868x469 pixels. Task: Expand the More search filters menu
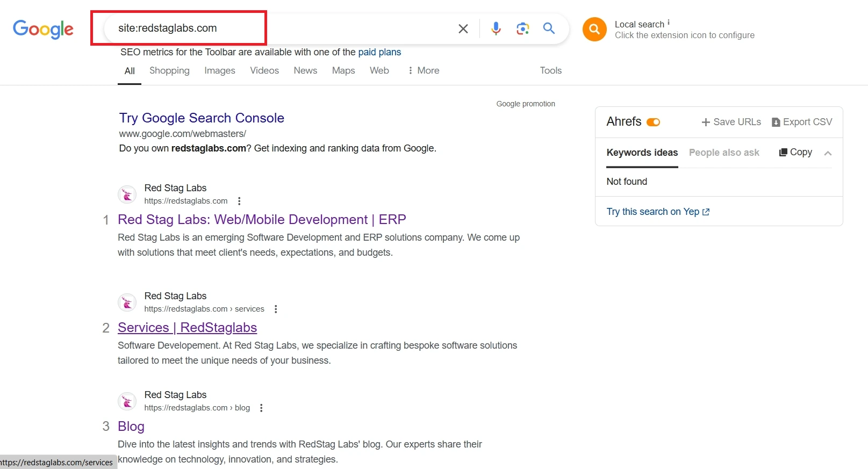pyautogui.click(x=424, y=70)
